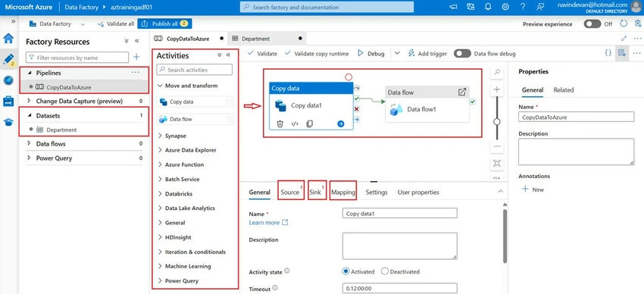Fit canvas to screen icon
This screenshot has width=644, height=294.
tap(497, 164)
